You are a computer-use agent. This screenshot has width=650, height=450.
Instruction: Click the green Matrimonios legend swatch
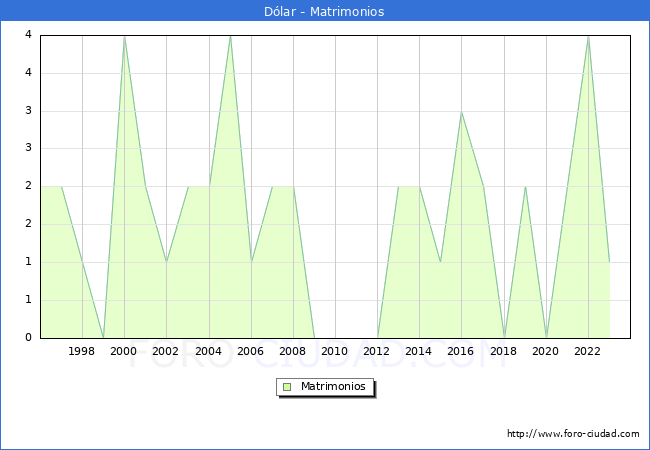pos(287,387)
